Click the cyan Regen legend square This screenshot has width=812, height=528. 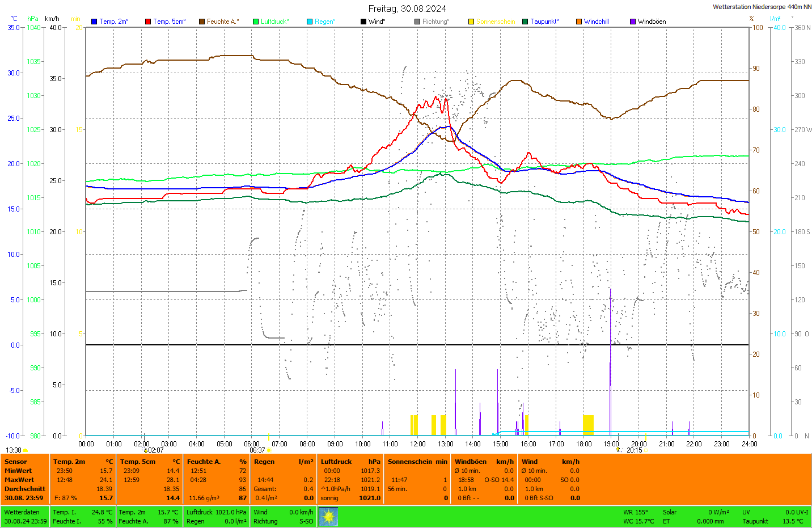pos(310,22)
